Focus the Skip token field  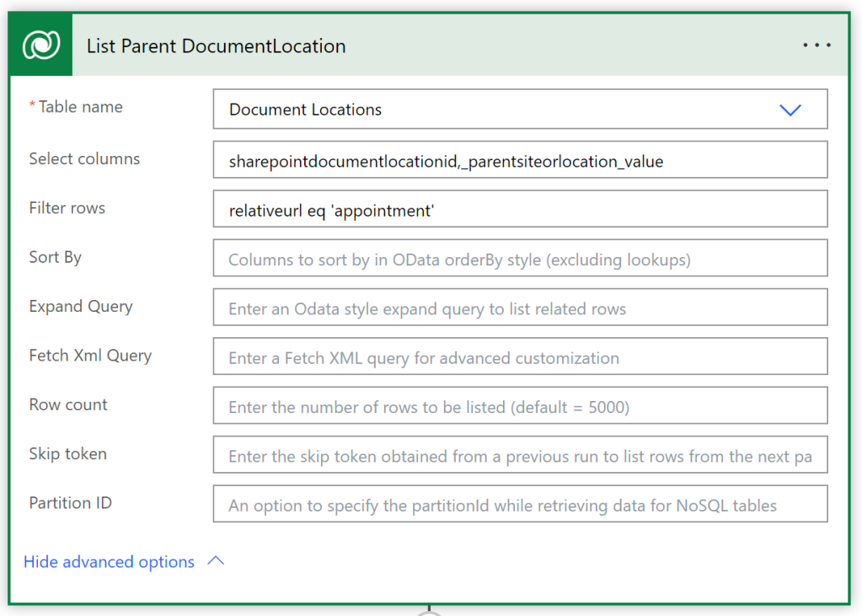pos(520,456)
